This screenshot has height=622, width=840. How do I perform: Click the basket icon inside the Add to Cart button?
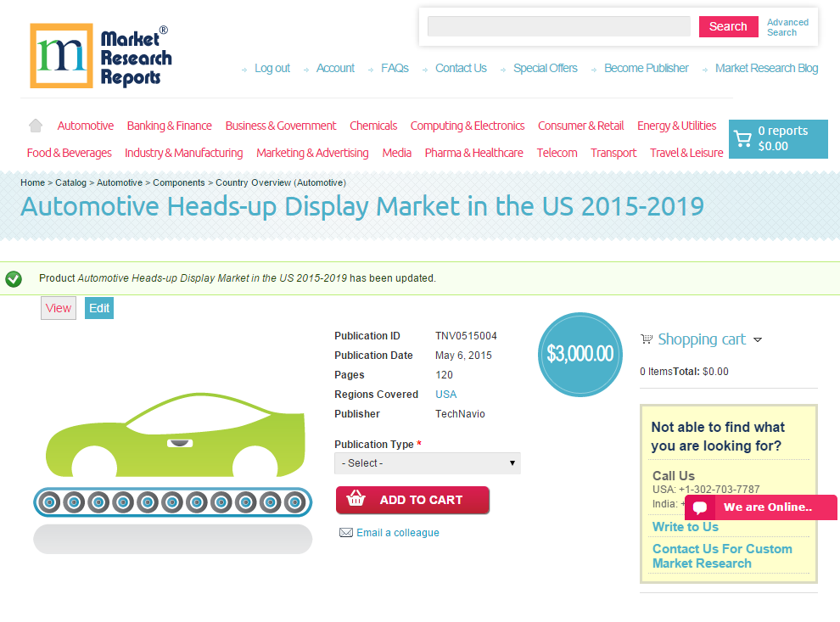(x=356, y=500)
